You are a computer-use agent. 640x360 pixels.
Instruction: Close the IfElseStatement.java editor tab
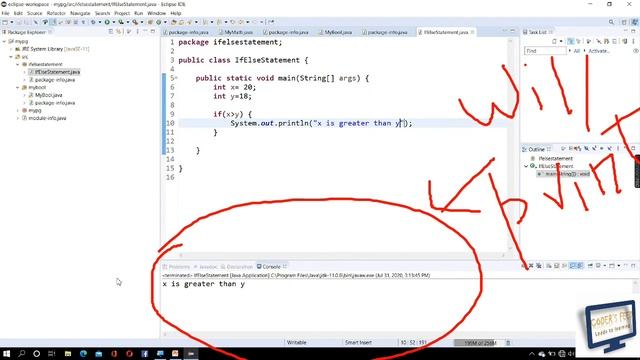(473, 32)
